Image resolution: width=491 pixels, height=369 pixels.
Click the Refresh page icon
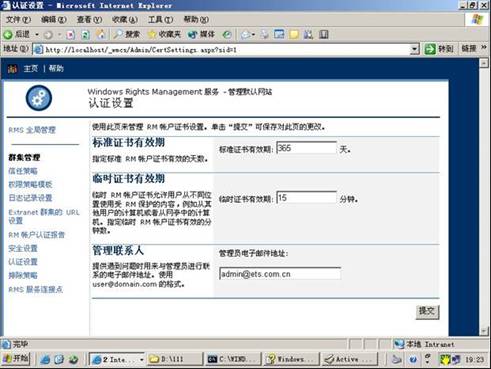[86, 34]
